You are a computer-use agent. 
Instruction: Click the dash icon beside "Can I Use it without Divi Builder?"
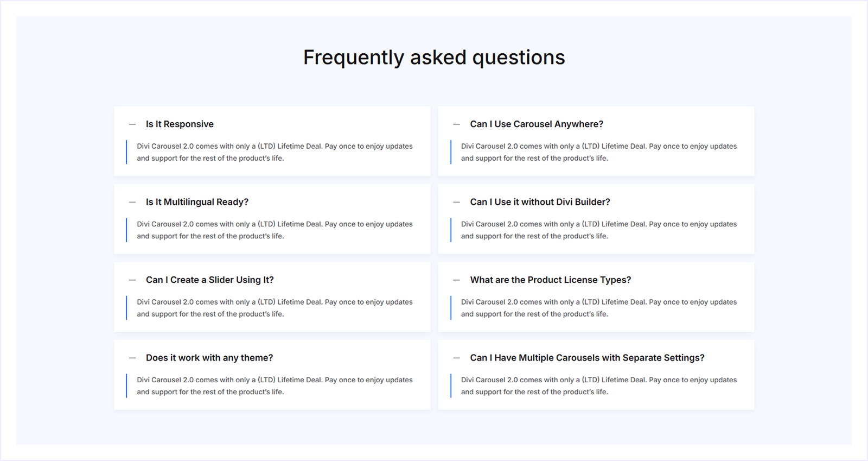[455, 202]
